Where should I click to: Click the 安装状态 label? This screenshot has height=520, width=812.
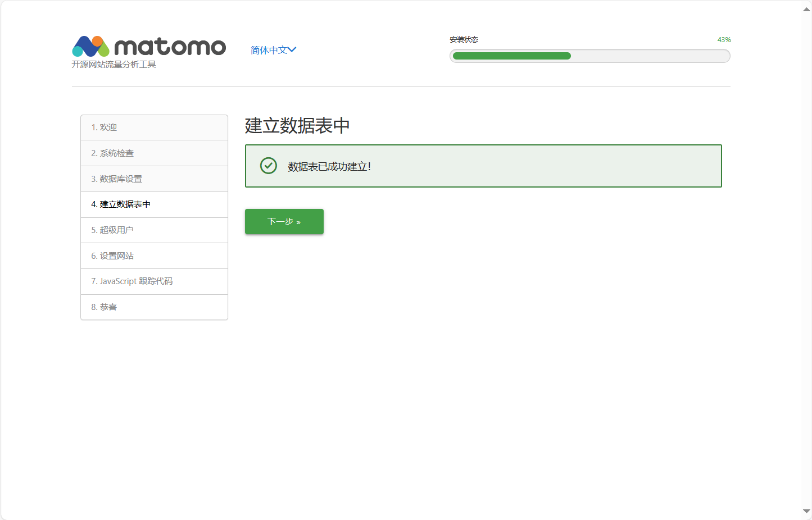pos(464,40)
